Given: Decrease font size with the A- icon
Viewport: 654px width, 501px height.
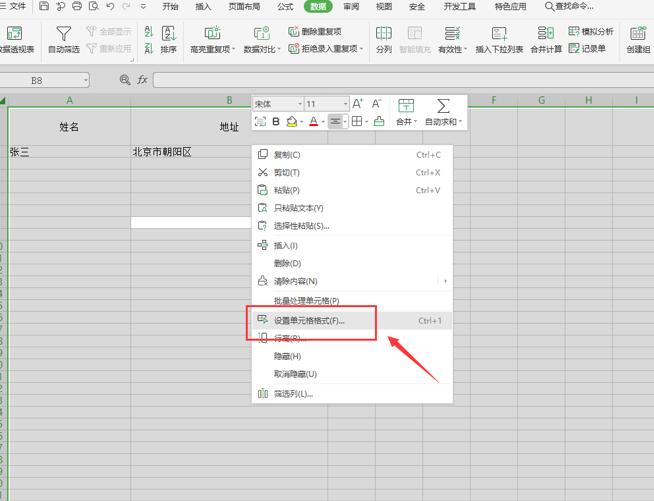Looking at the screenshot, I should pos(376,103).
